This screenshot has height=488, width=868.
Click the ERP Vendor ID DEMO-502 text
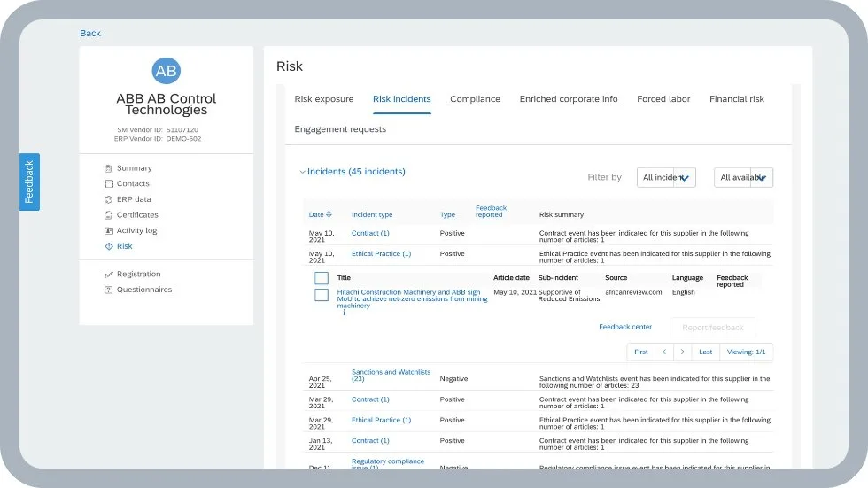coord(158,139)
